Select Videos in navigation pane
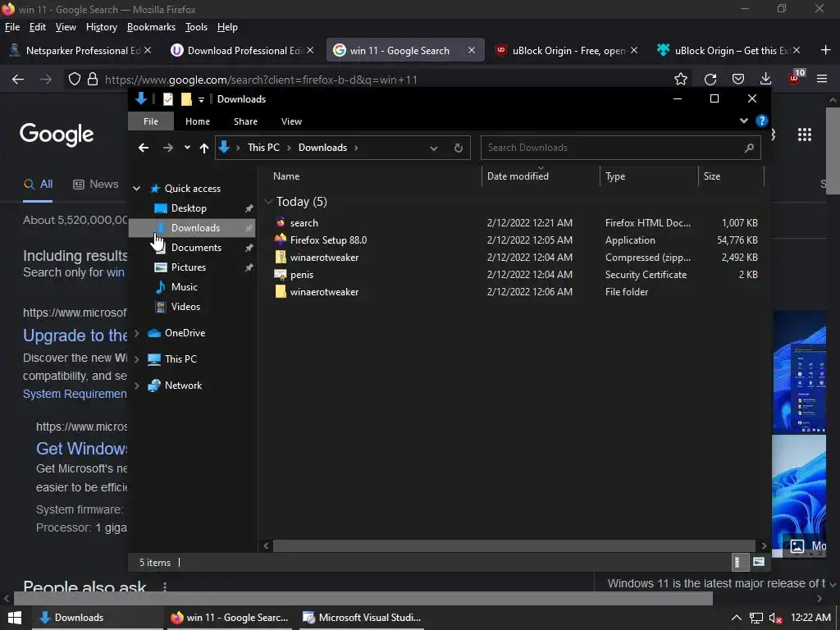840x630 pixels. pos(185,307)
